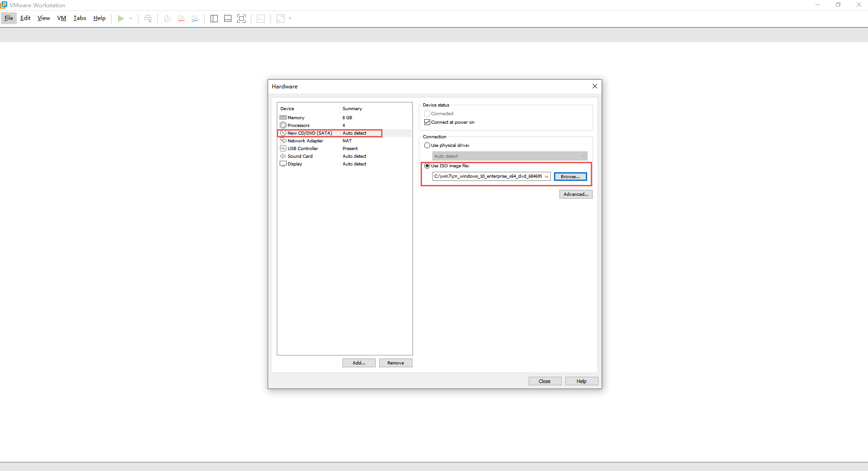Open the ISO image path dropdown arrow
Image resolution: width=868 pixels, height=471 pixels.
point(547,176)
